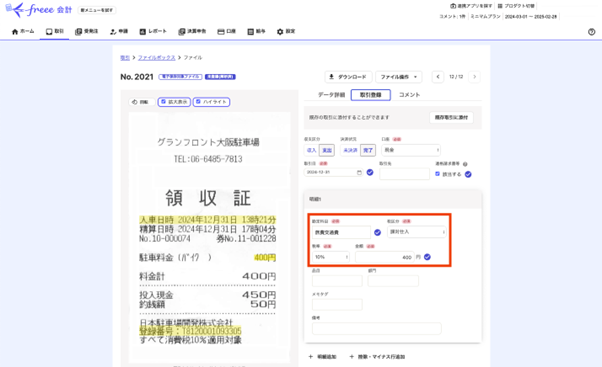602x367 pixels.
Task: Click the blue check beside 取引日
Action: tap(370, 172)
